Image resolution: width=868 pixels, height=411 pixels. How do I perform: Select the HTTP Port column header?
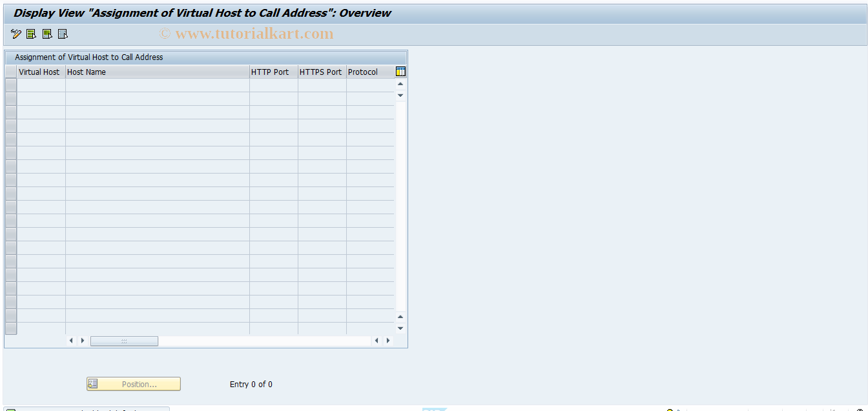coord(273,72)
